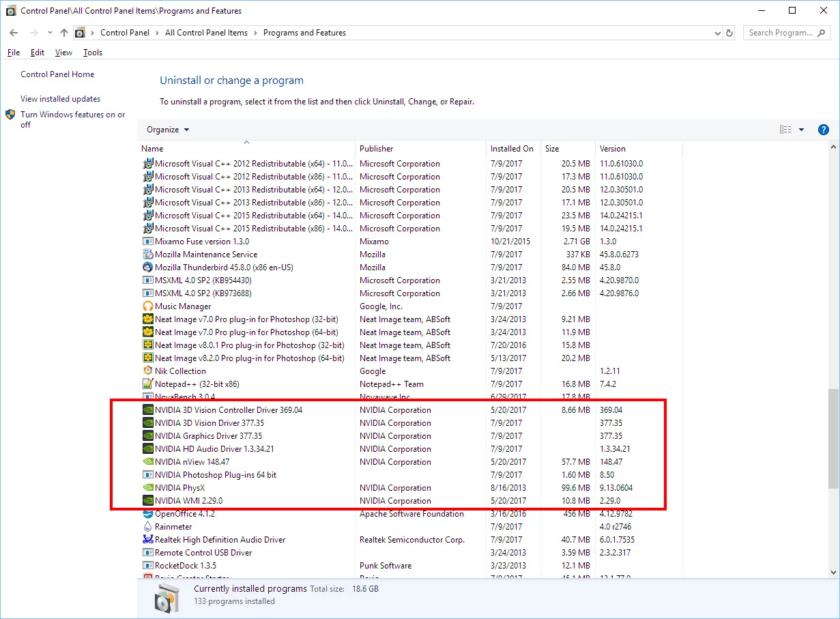The width and height of the screenshot is (840, 619).
Task: Open the Tools menu
Action: tap(93, 53)
